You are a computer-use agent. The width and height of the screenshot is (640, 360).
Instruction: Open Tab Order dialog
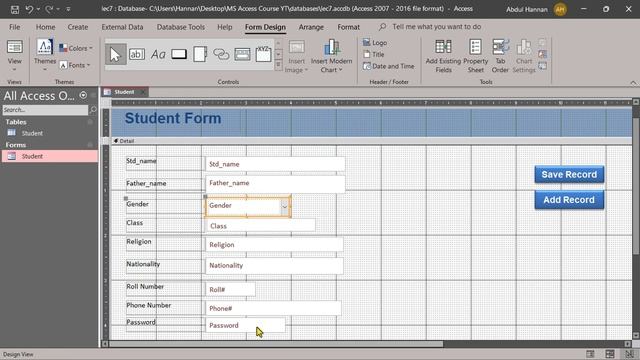500,56
